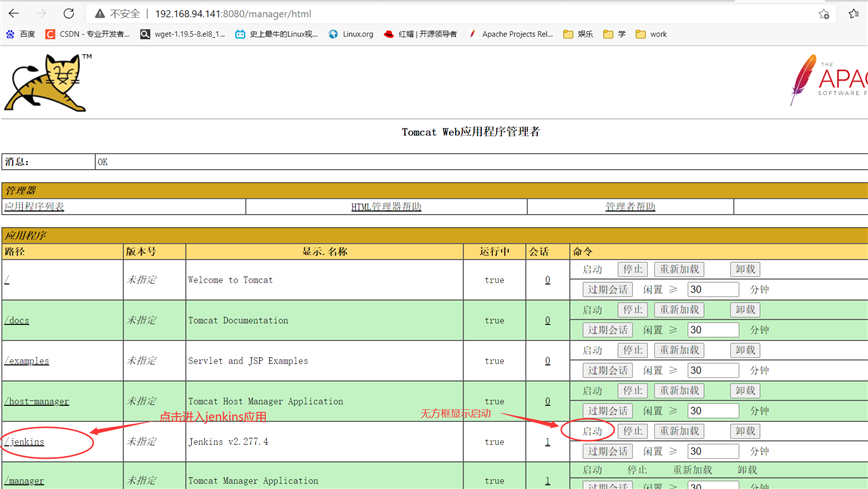Open the /manager application link
Screen dimensions: 868x489
click(24, 481)
